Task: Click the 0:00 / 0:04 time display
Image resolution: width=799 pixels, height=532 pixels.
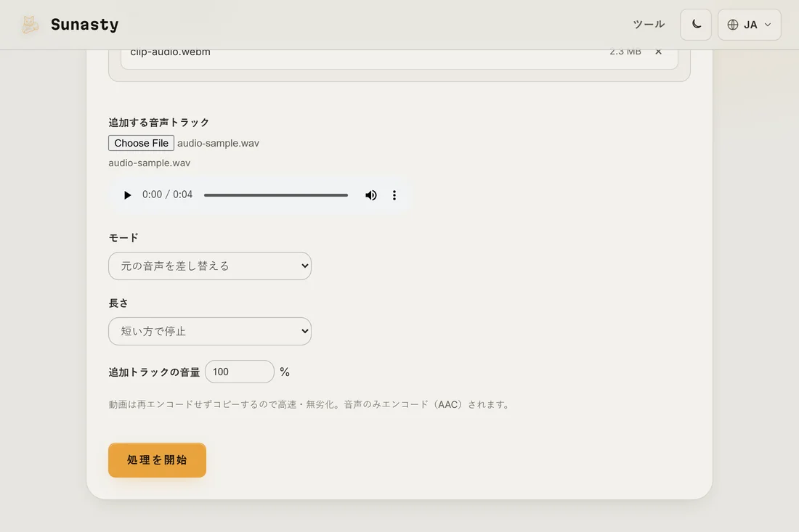Action: point(167,195)
